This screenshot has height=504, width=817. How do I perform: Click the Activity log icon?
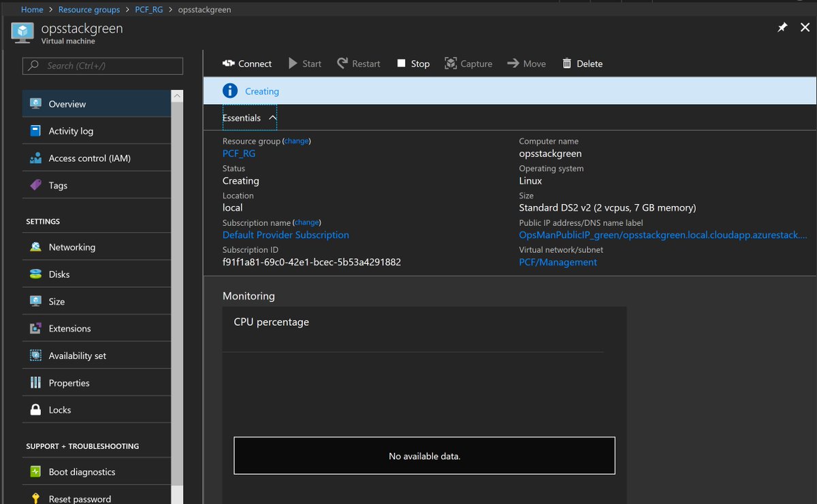tap(35, 131)
